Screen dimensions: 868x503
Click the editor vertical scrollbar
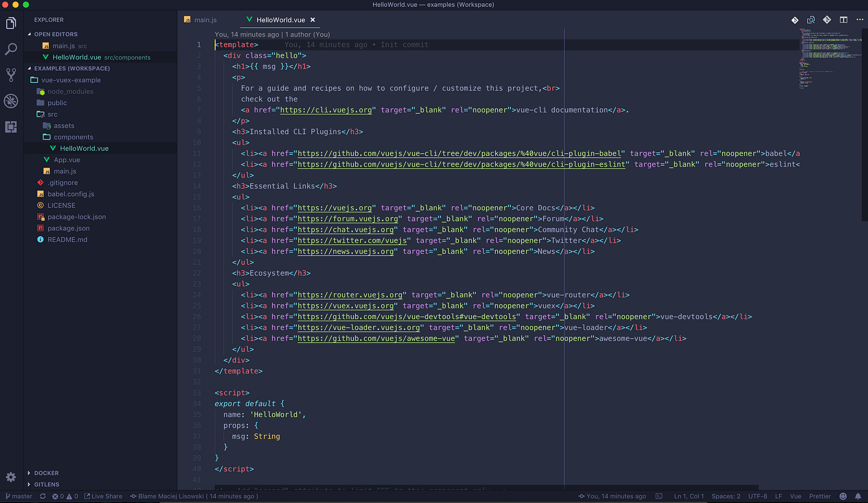tap(865, 125)
